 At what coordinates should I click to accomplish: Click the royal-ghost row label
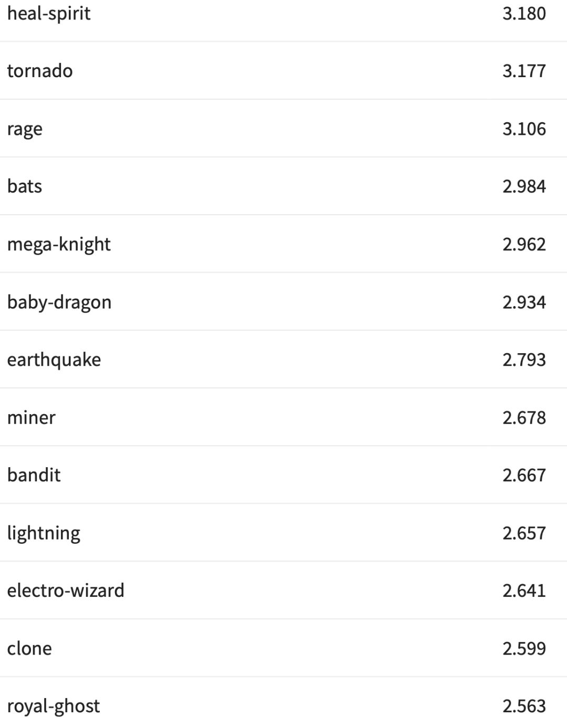click(x=54, y=706)
